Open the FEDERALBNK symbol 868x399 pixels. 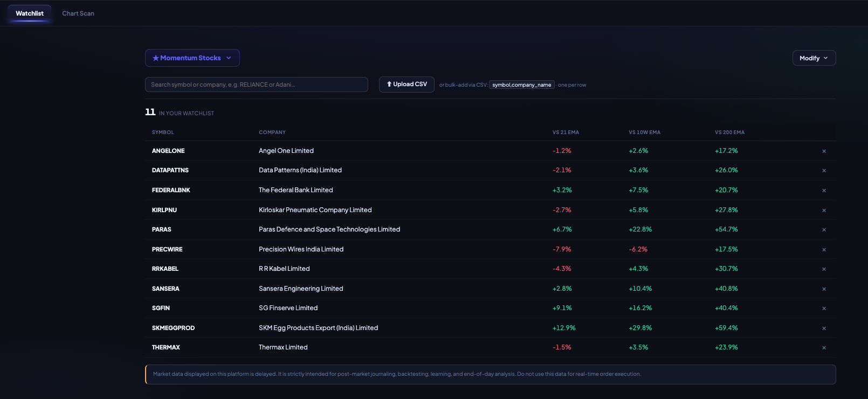pos(171,190)
